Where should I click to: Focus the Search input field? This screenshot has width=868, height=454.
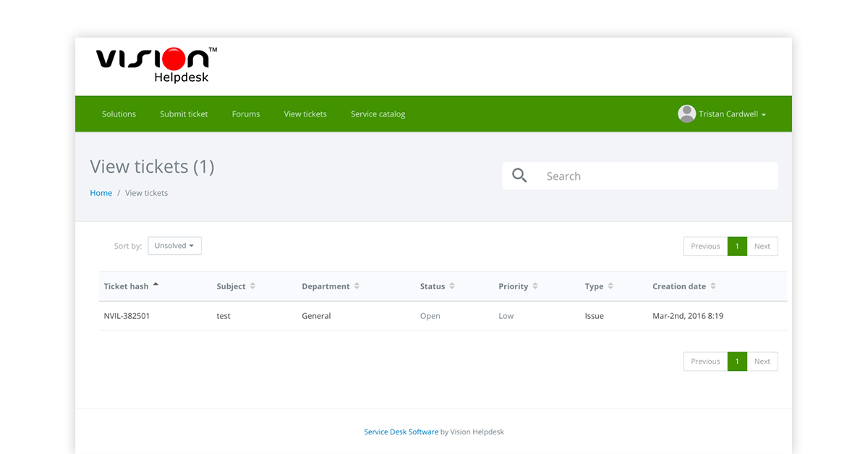pos(640,176)
